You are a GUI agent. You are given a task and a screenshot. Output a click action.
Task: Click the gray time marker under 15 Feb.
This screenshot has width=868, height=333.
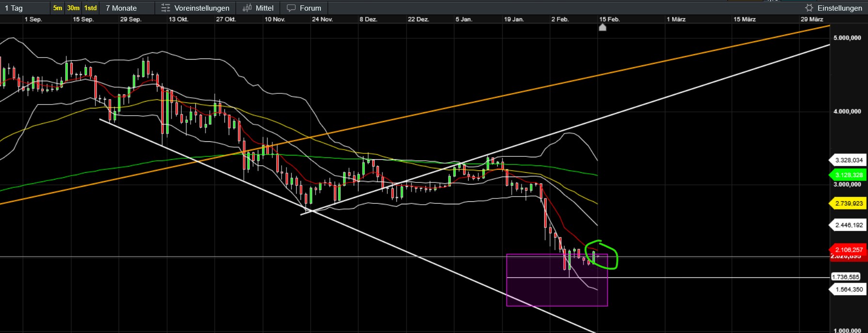[x=602, y=28]
